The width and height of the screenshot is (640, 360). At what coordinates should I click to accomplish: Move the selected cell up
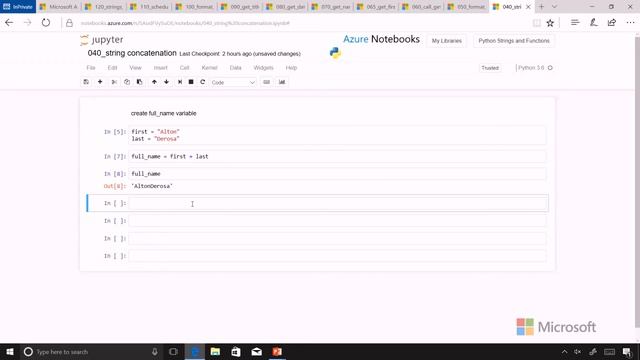click(154, 82)
